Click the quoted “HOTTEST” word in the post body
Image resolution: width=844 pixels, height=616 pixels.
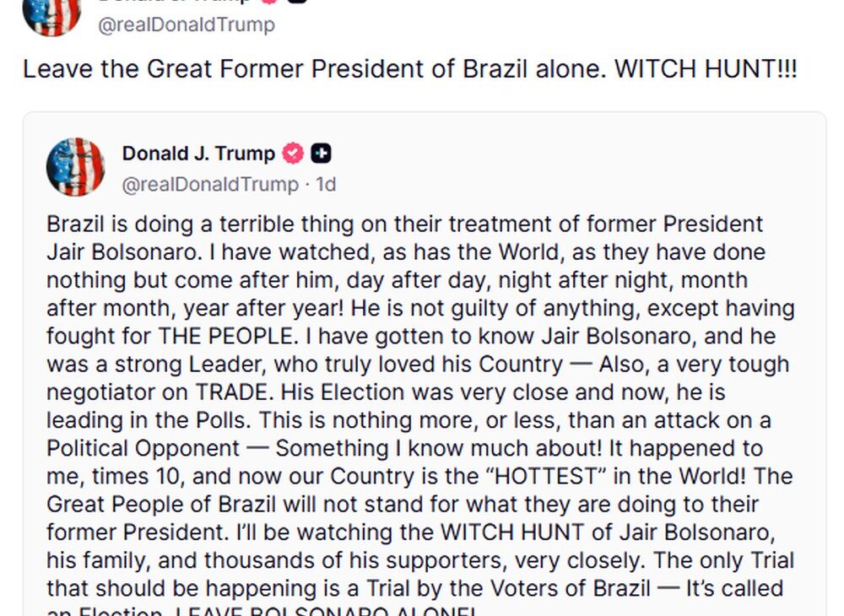[546, 476]
